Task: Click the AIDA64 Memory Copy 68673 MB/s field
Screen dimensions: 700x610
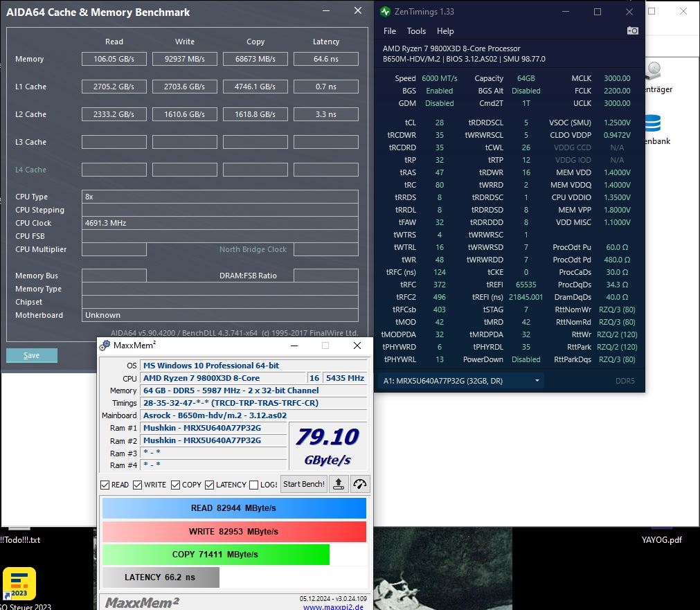Action: pos(255,59)
